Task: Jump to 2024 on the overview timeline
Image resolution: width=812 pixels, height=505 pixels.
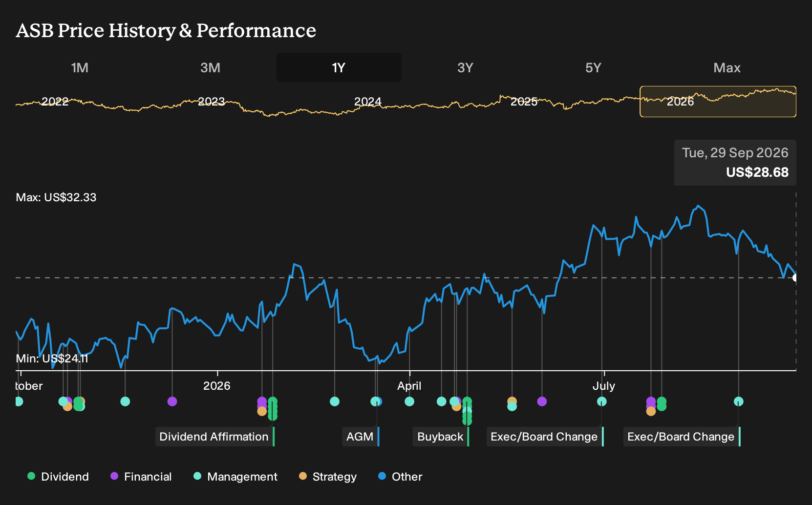Action: (367, 102)
